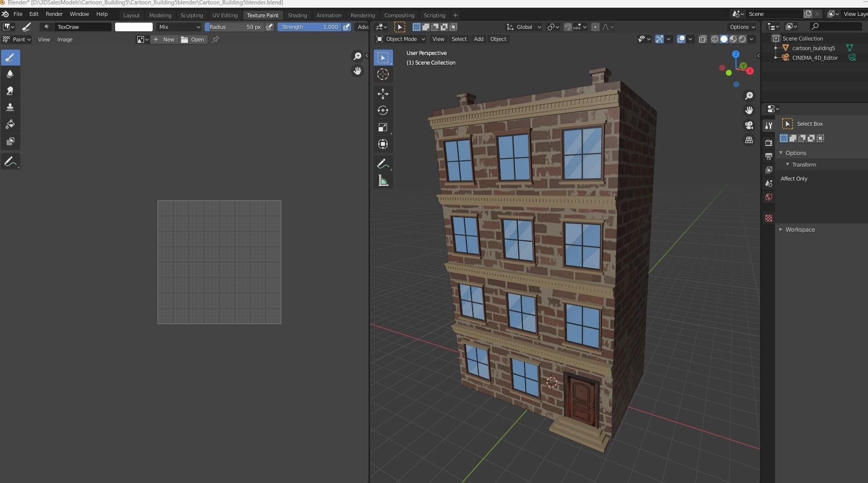The height and width of the screenshot is (483, 868).
Task: Activate the 3D Cursor tool
Action: [x=383, y=74]
